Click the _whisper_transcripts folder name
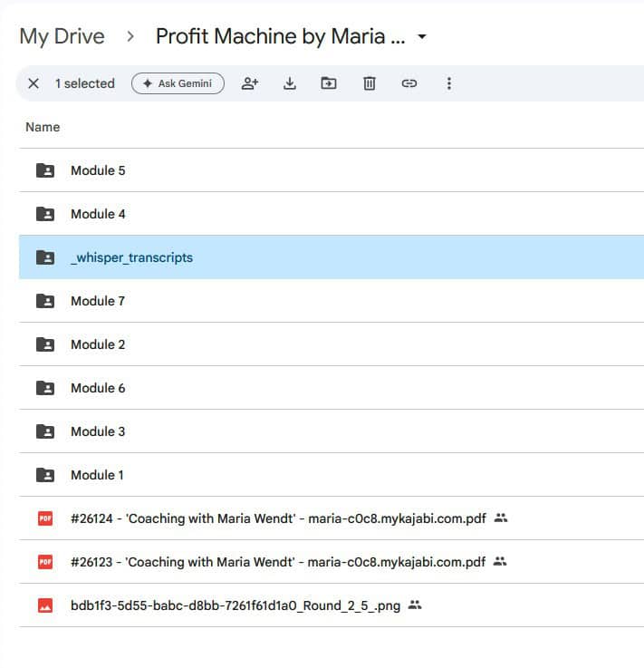644x668 pixels. pos(132,257)
